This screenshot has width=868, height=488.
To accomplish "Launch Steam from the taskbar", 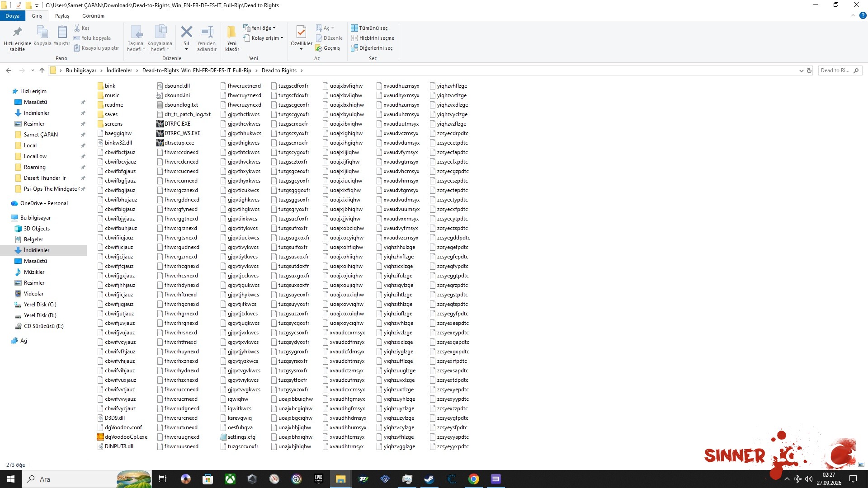I will click(x=429, y=479).
